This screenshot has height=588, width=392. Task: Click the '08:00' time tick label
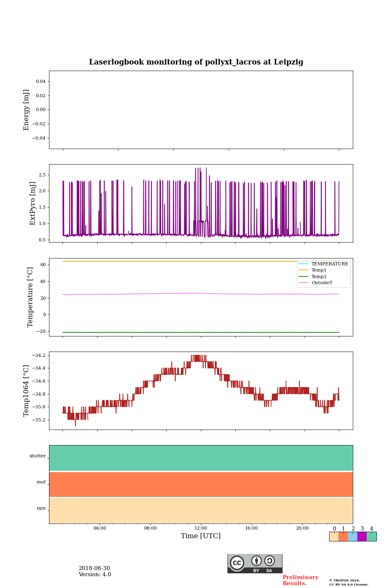click(150, 528)
